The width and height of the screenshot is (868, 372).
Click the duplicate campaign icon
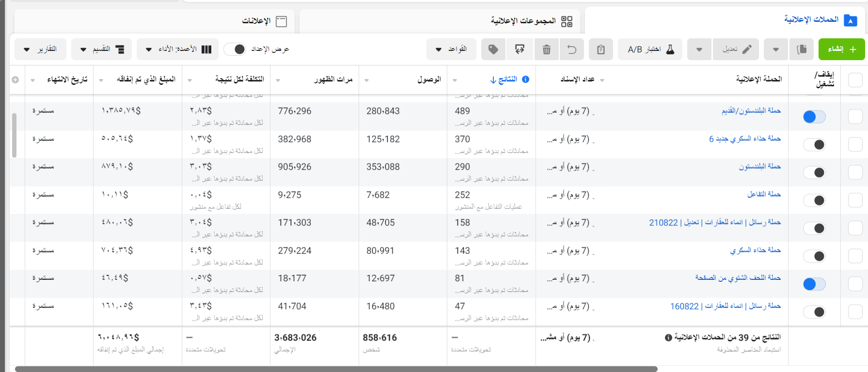tap(802, 49)
